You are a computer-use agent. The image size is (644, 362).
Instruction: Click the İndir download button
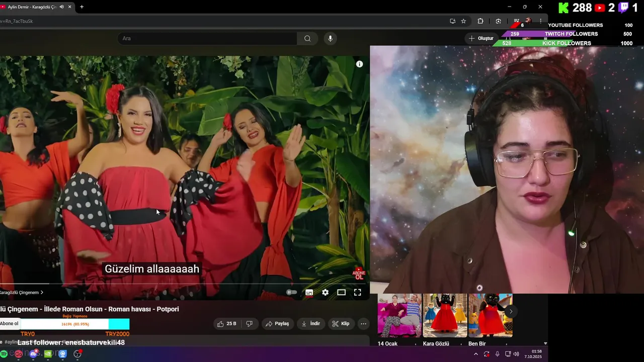point(311,324)
